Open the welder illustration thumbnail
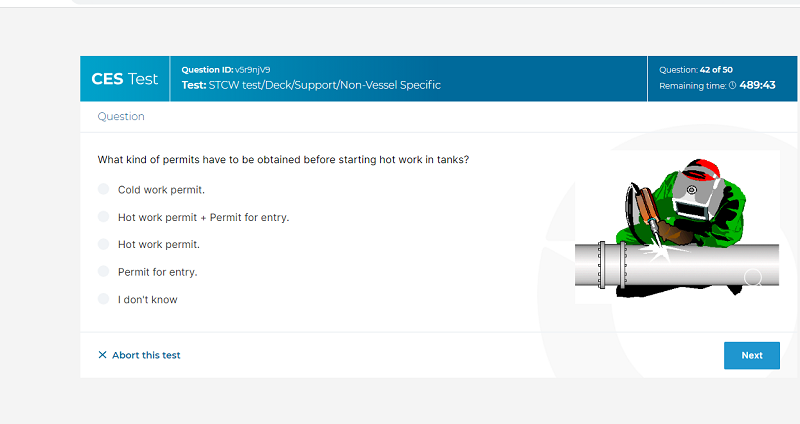 pyautogui.click(x=677, y=227)
